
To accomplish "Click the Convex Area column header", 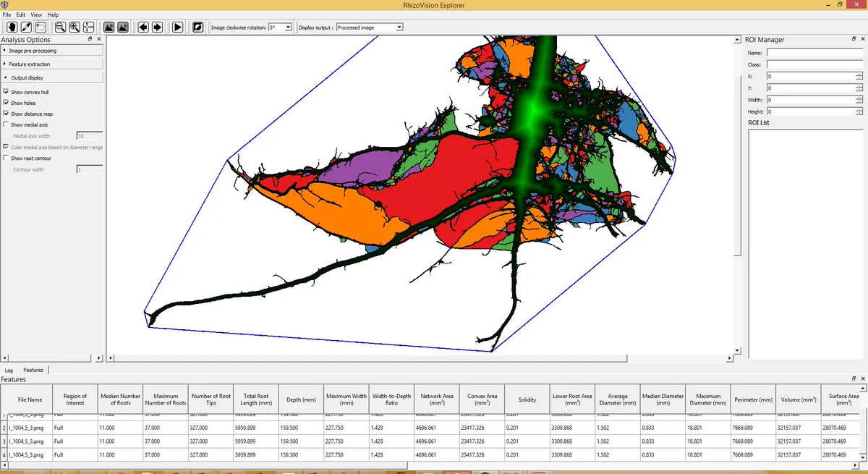I will tap(482, 399).
